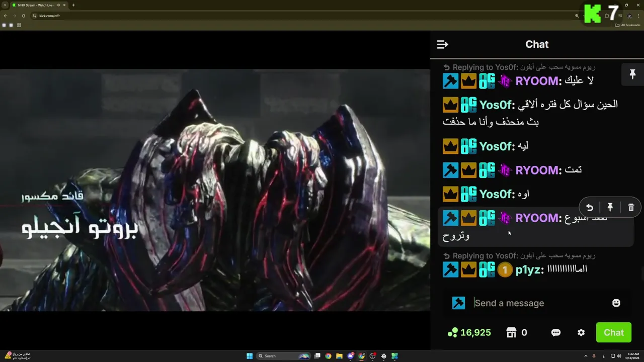Viewport: 644px width, 362px height.
Task: Click the Yos0f username on the اوه message
Action: pos(496,194)
